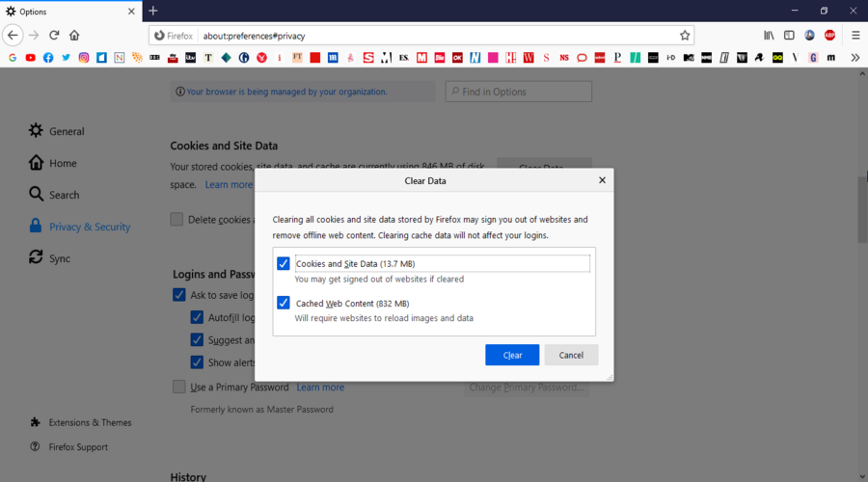Bookmark this page with the star icon
The width and height of the screenshot is (868, 482).
coord(685,36)
